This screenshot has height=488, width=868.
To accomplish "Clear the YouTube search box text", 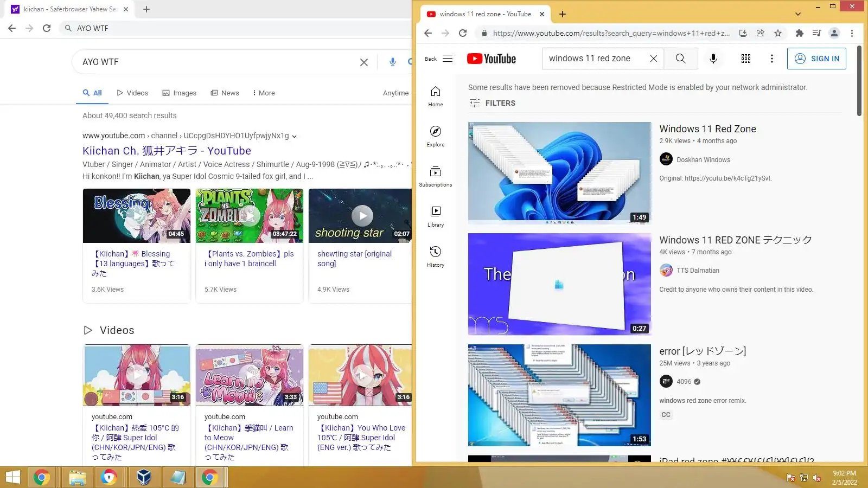I will point(654,59).
